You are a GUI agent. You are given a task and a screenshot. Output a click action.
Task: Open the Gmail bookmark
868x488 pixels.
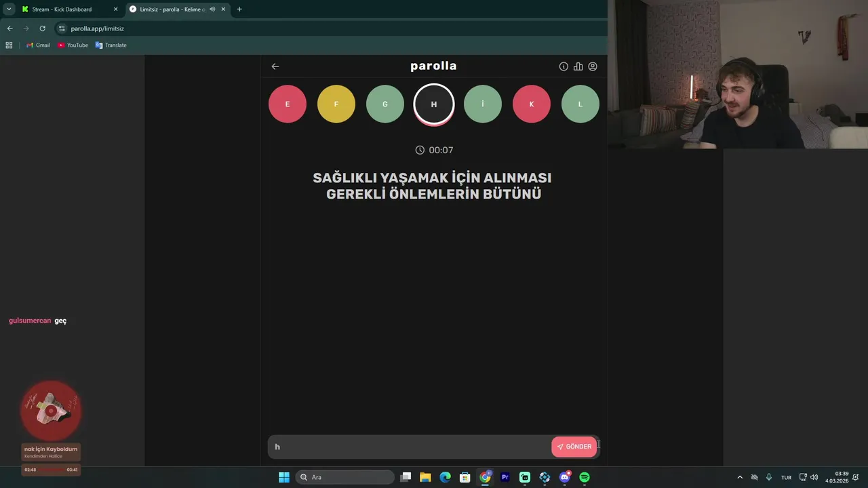(x=38, y=45)
